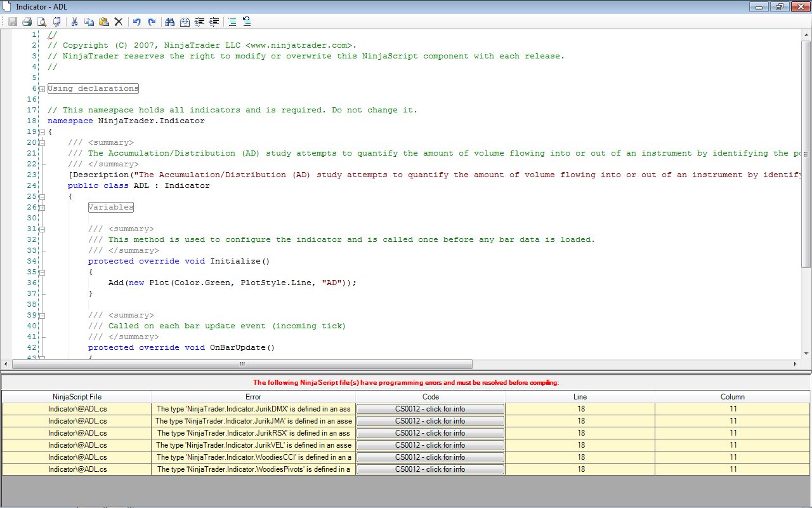Viewport: 812px width, 508px height.
Task: Click the icon right of binoculars
Action: pos(185,22)
